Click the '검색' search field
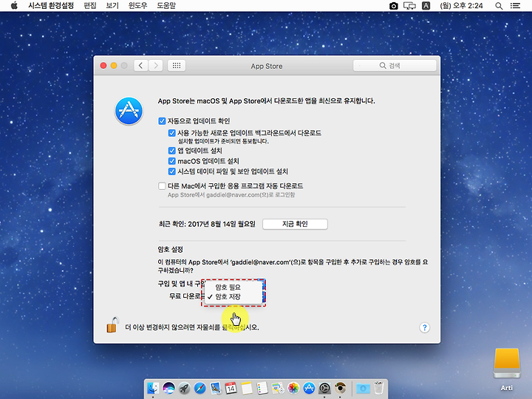The height and width of the screenshot is (399, 532). pos(395,66)
